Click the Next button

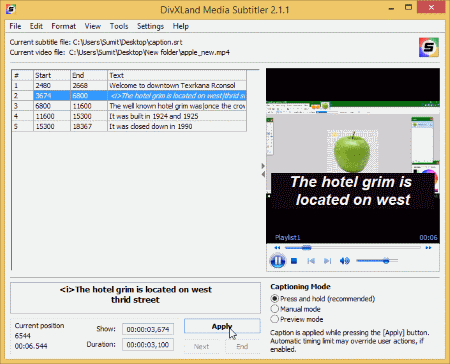pos(201,347)
